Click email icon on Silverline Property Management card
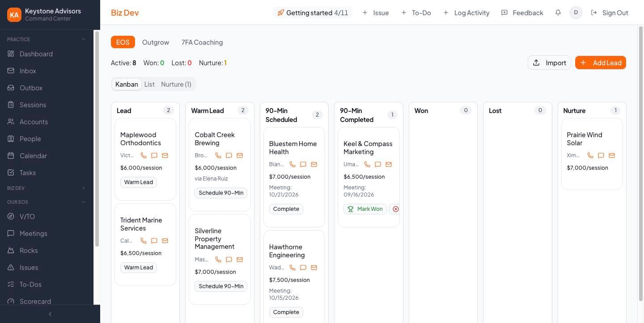This screenshot has height=323, width=644. point(240,260)
